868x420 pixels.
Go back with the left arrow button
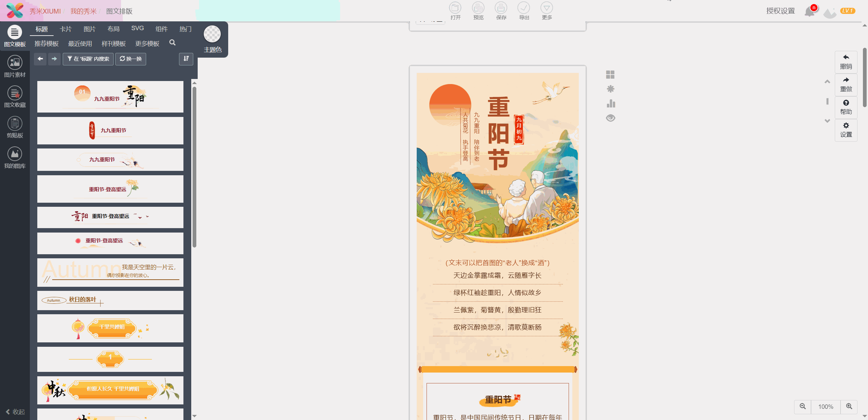[40, 59]
